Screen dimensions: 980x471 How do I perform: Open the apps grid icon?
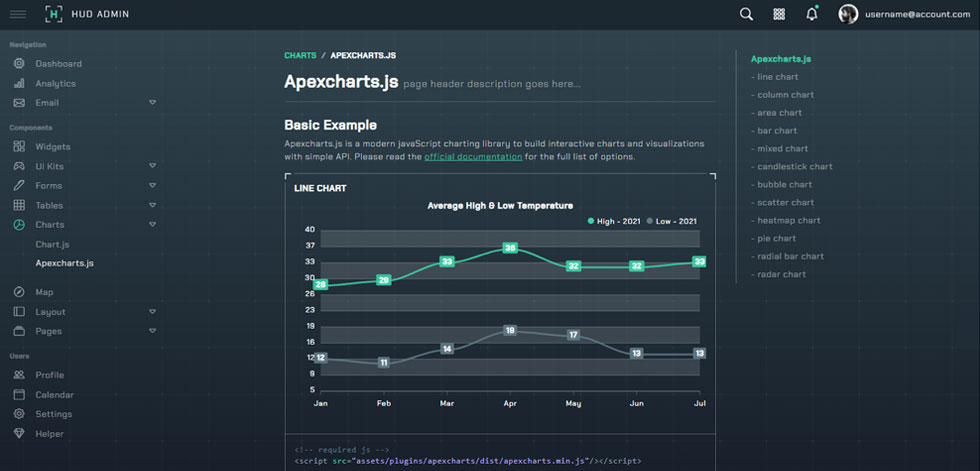pyautogui.click(x=779, y=14)
